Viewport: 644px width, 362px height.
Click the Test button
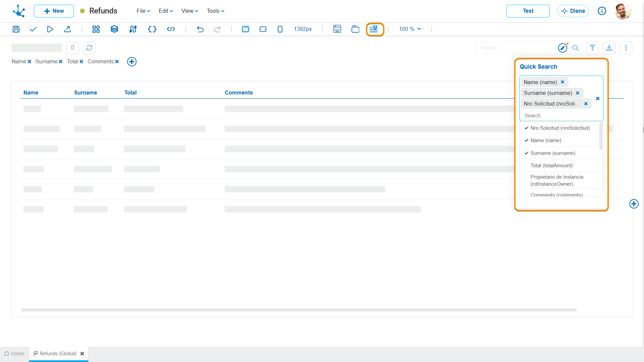click(528, 11)
